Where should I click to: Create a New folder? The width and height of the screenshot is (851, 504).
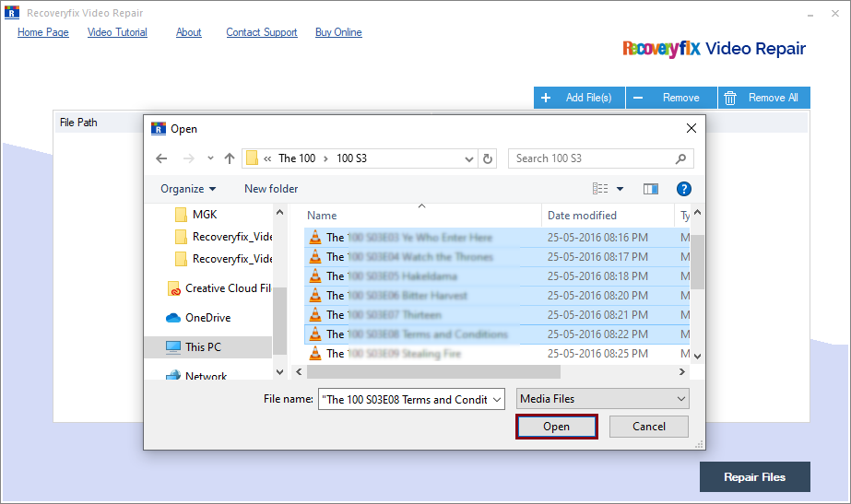point(271,189)
